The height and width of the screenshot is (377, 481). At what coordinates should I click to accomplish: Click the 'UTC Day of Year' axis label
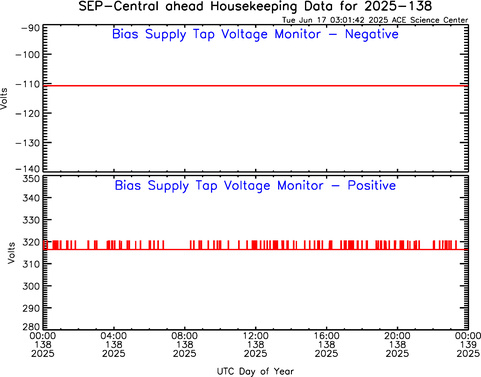pyautogui.click(x=255, y=371)
